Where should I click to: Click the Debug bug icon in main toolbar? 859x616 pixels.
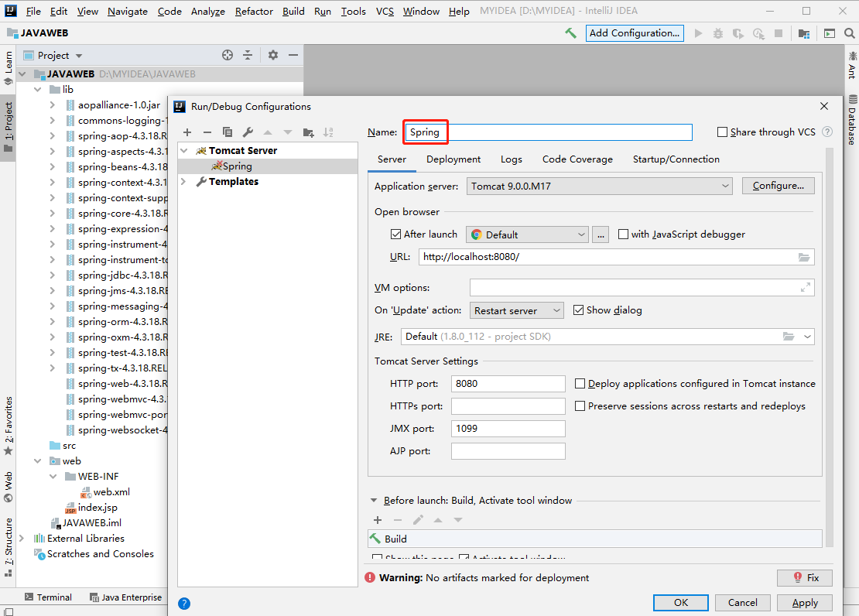point(717,33)
